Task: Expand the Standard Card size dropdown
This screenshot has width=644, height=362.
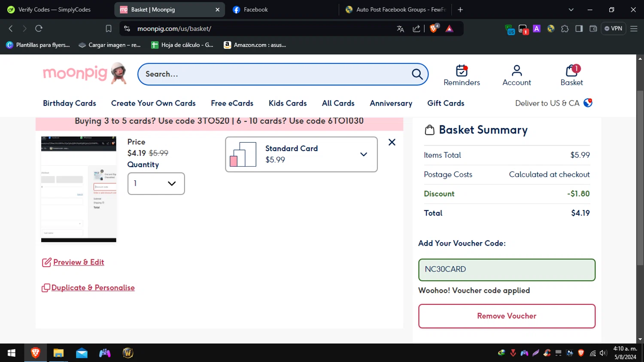Action: (301, 154)
